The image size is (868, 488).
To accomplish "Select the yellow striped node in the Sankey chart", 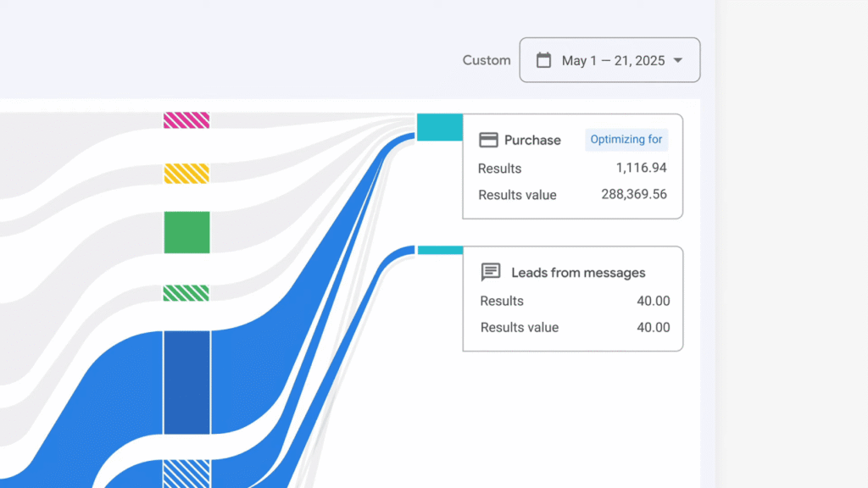I will (186, 173).
